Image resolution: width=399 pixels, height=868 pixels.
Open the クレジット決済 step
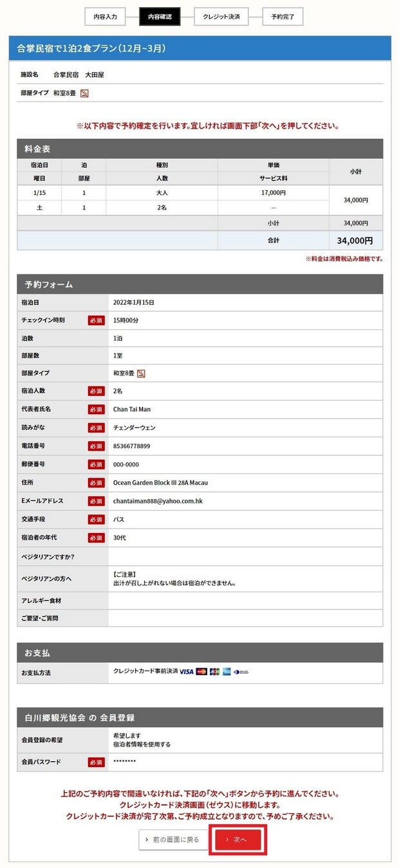(221, 17)
